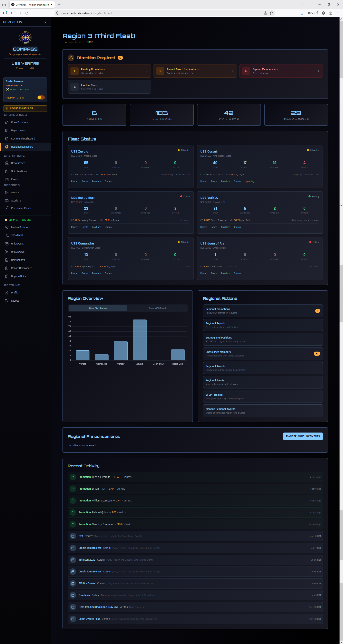Open USS Joan of Arc Positions link

[x=226, y=273]
